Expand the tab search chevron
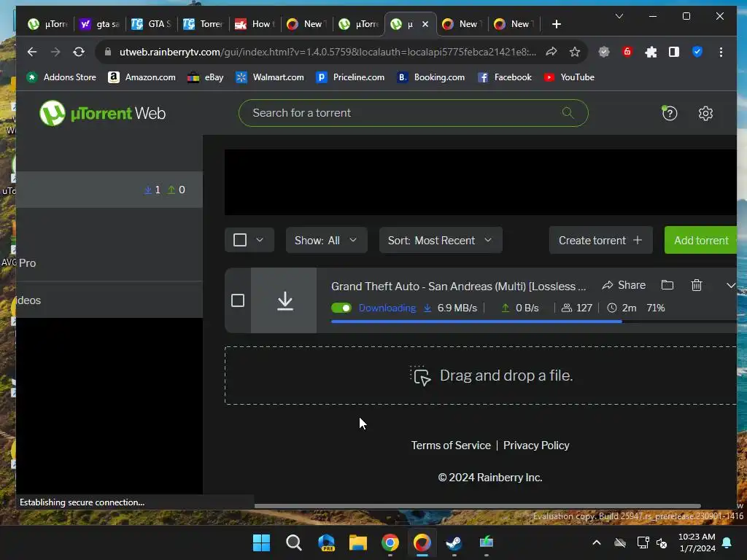747x560 pixels. [x=619, y=16]
